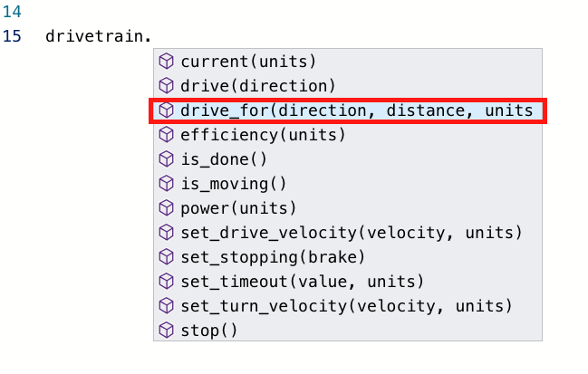588x374 pixels.
Task: Click the cube icon next to stop()
Action: pos(166,331)
